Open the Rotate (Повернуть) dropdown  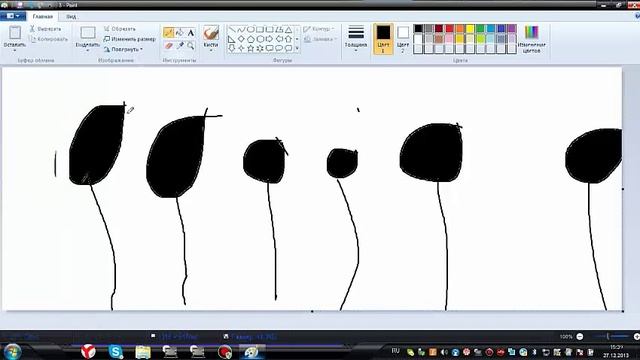pyautogui.click(x=123, y=49)
